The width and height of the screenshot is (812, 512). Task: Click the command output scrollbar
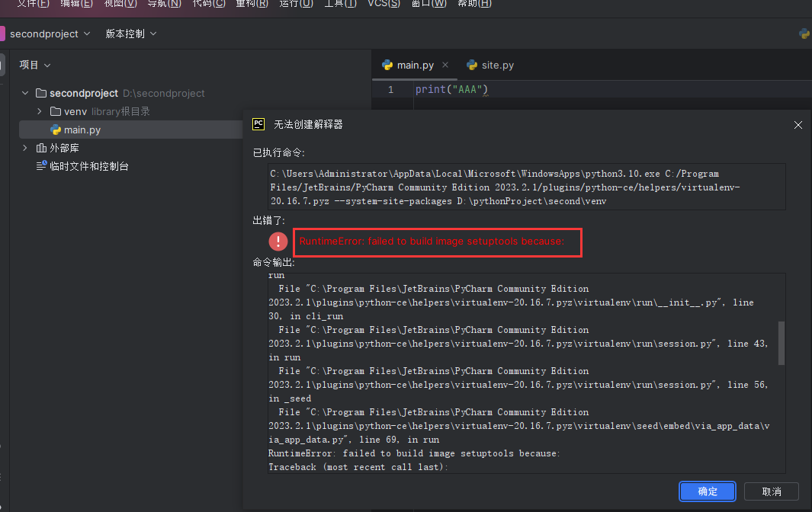point(782,343)
